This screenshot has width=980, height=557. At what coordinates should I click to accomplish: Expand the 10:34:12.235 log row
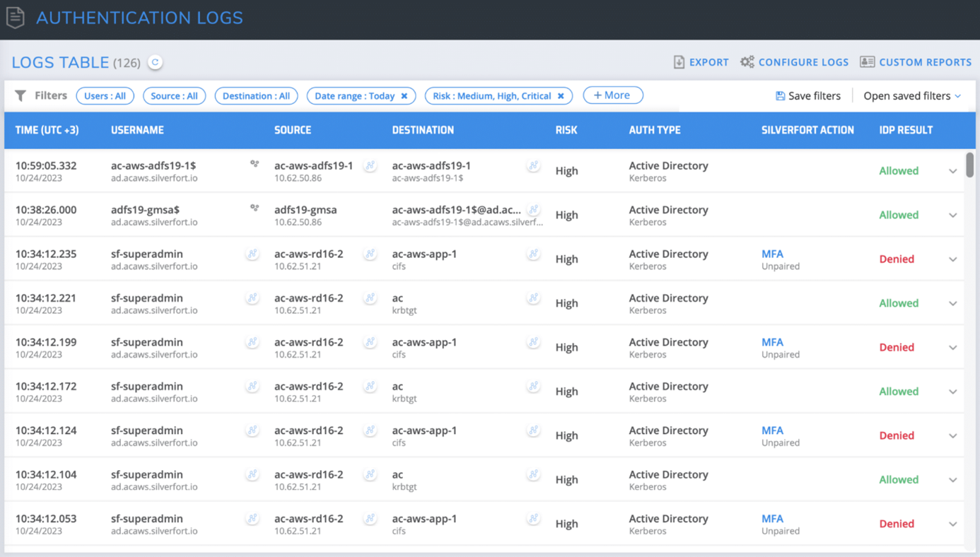952,259
